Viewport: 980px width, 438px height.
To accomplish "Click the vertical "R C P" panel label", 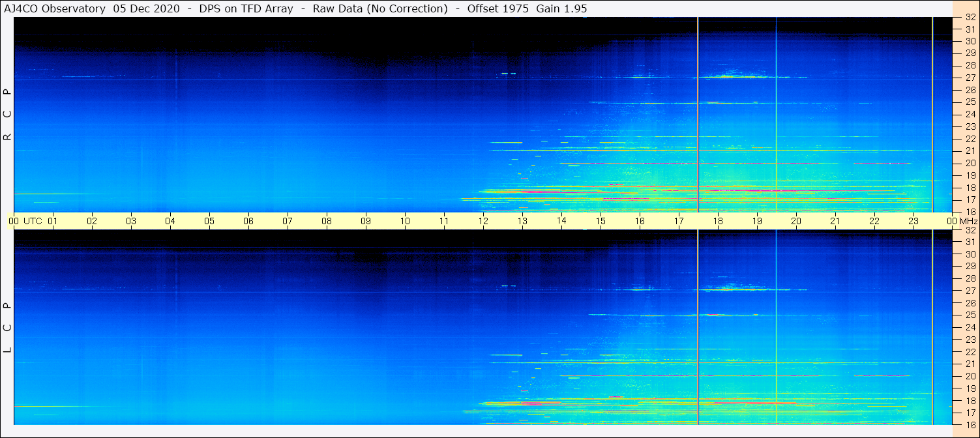I will tap(8, 115).
